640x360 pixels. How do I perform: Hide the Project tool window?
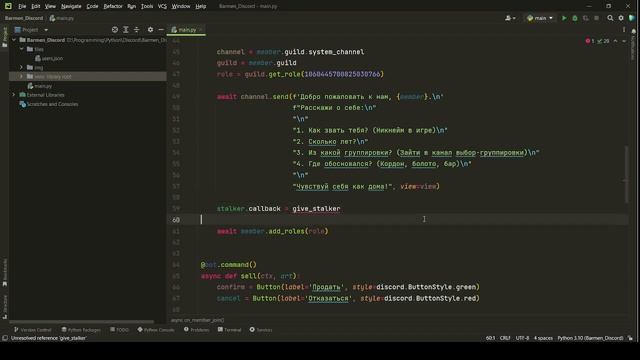pos(161,30)
